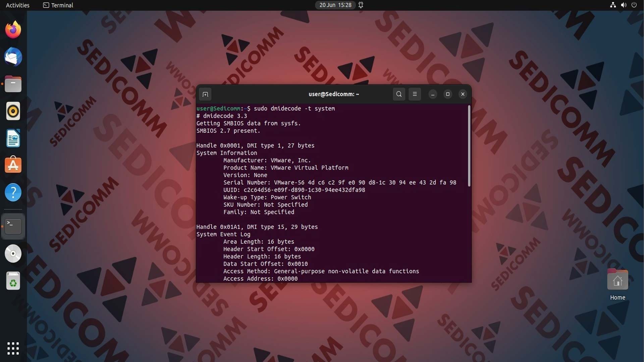Viewport: 644px width, 362px height.
Task: Click the 'System Information' heading
Action: (226, 153)
